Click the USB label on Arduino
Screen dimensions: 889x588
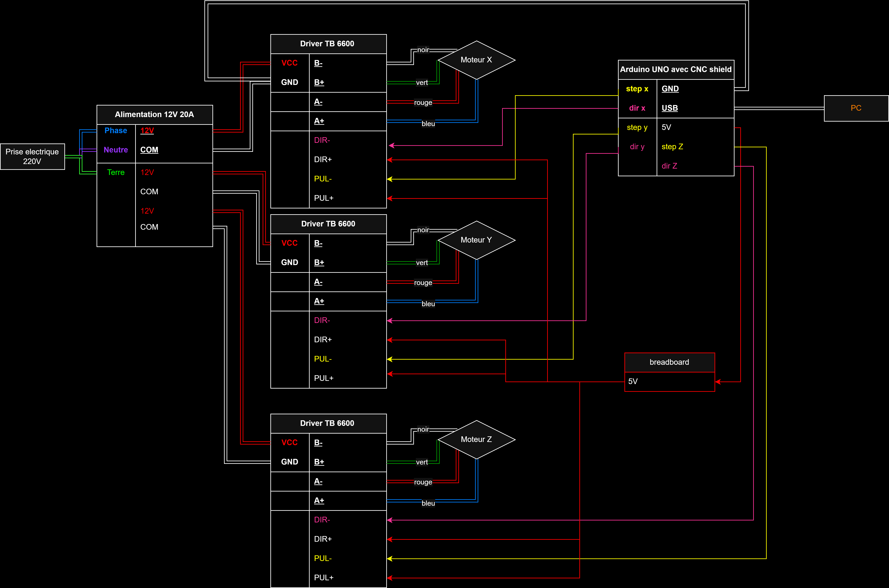(x=669, y=108)
